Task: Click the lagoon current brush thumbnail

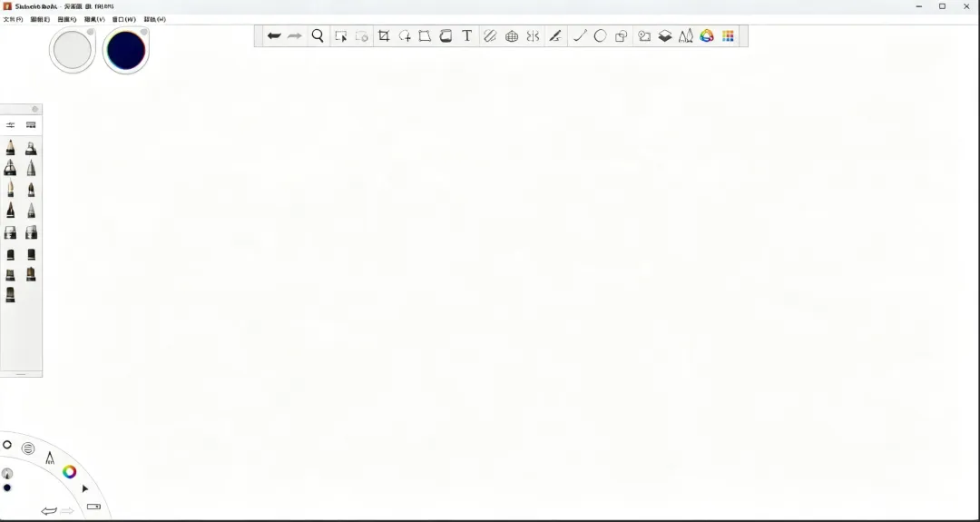Action: point(7,473)
